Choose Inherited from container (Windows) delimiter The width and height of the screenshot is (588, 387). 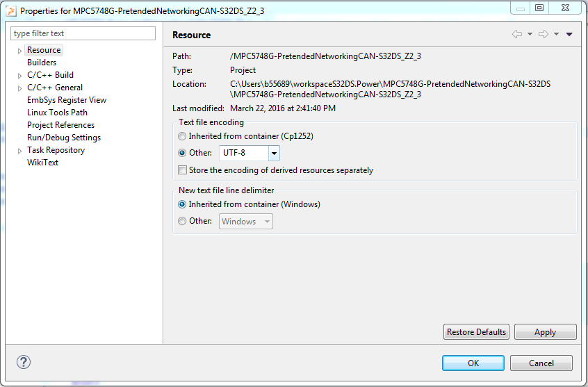point(183,204)
